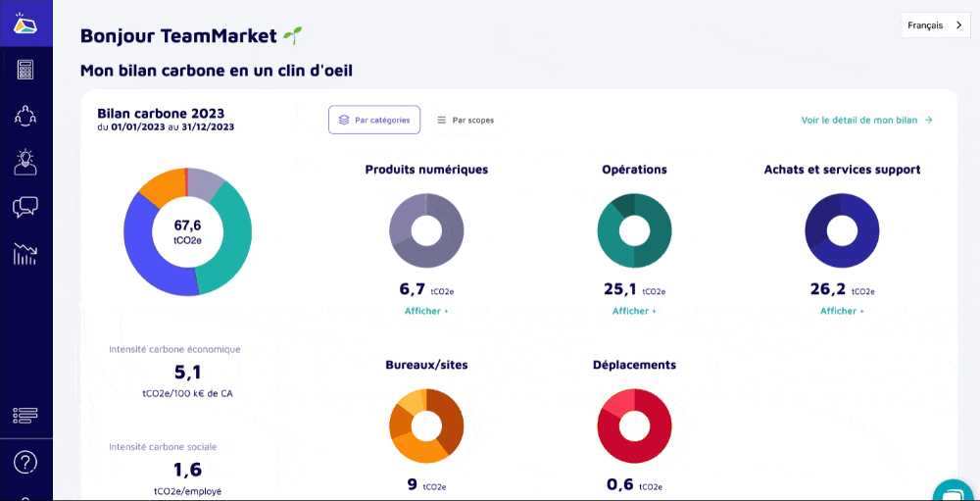Open the chat widget in the bottom-right corner
This screenshot has height=501, width=980.
pyautogui.click(x=952, y=492)
